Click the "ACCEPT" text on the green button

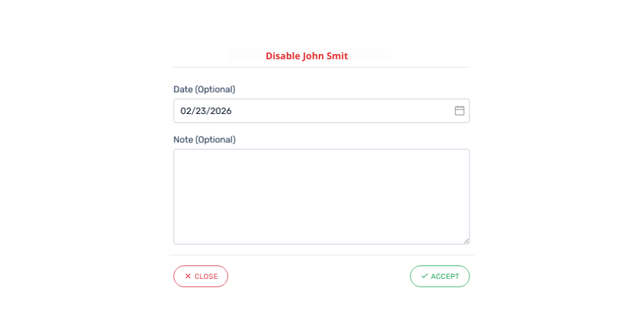(445, 276)
